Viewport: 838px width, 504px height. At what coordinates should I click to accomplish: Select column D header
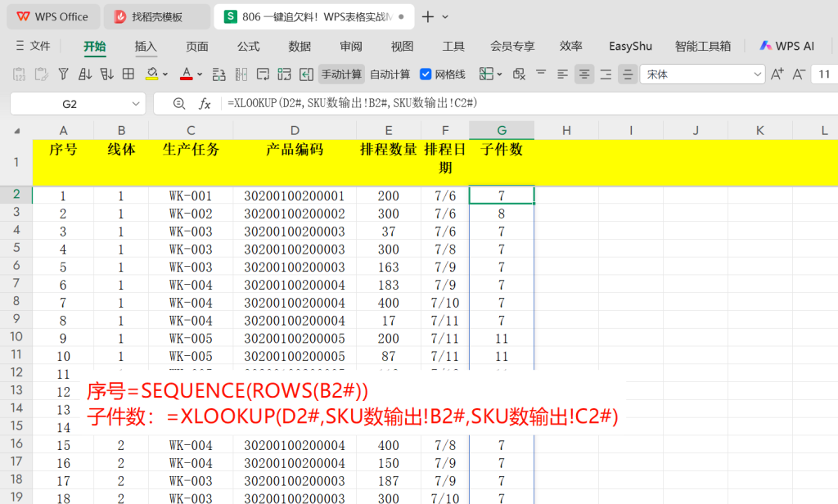click(295, 130)
